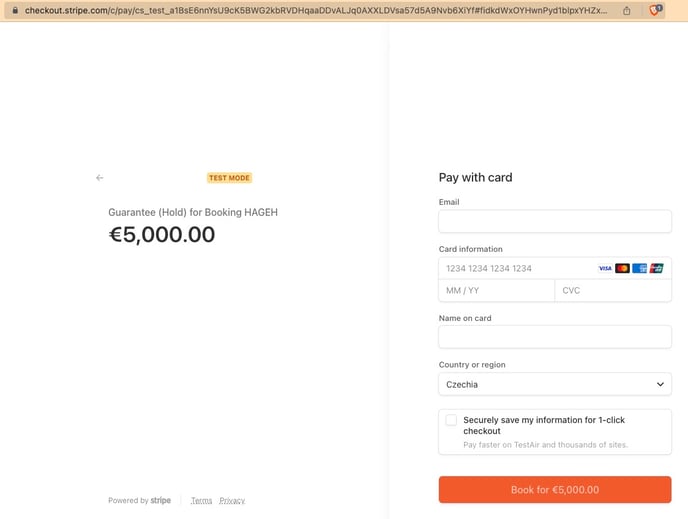Open the Brave shields icon
The image size is (688, 519).
655,10
